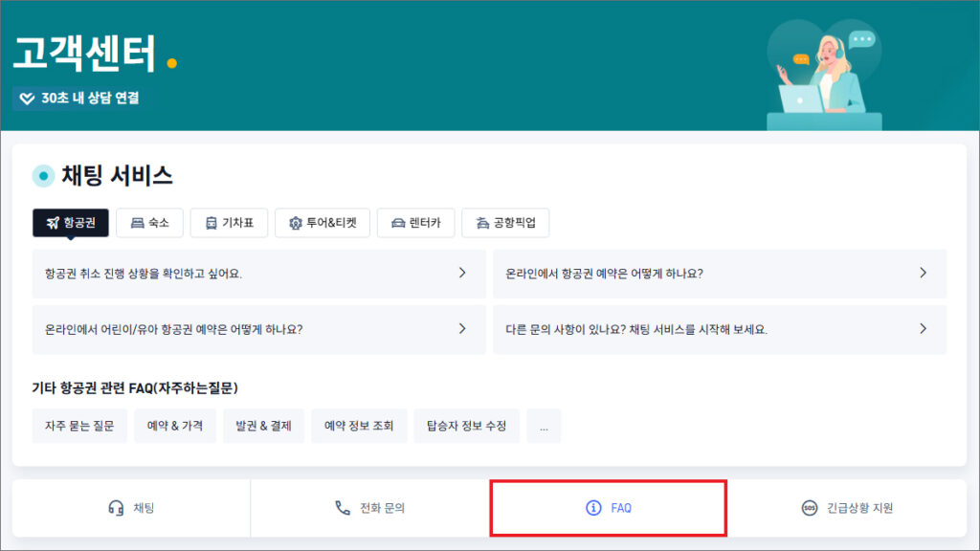Image resolution: width=980 pixels, height=551 pixels.
Task: Click the SOS icon beside 긴급상황 지원
Action: point(810,508)
